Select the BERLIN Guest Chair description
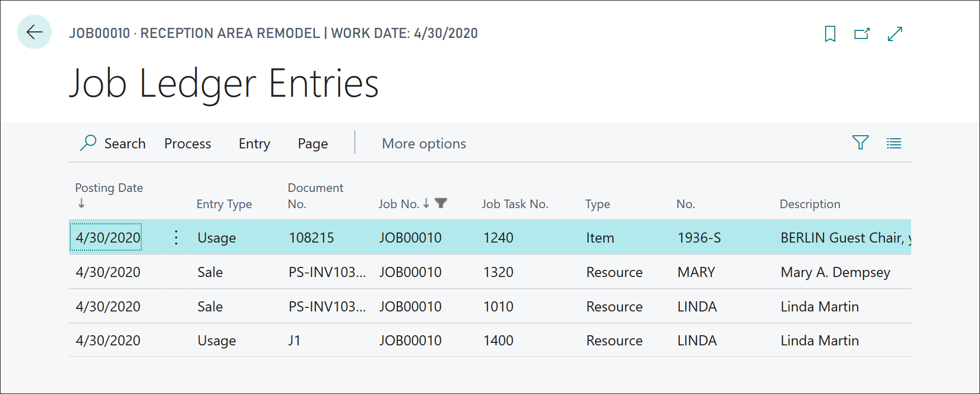Image resolution: width=980 pixels, height=394 pixels. 845,238
